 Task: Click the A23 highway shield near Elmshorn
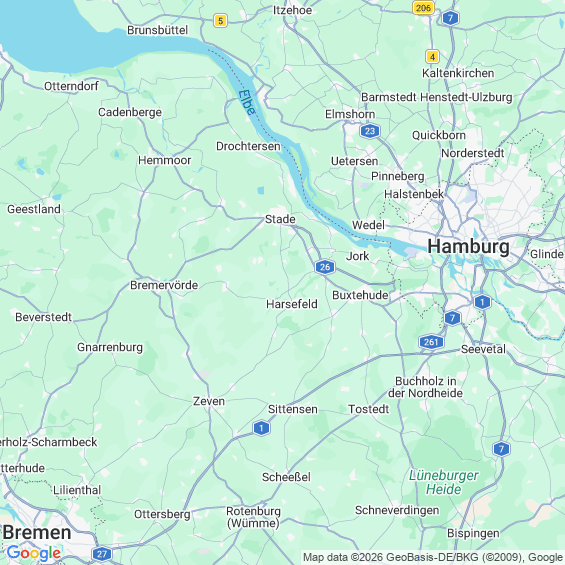(x=370, y=131)
